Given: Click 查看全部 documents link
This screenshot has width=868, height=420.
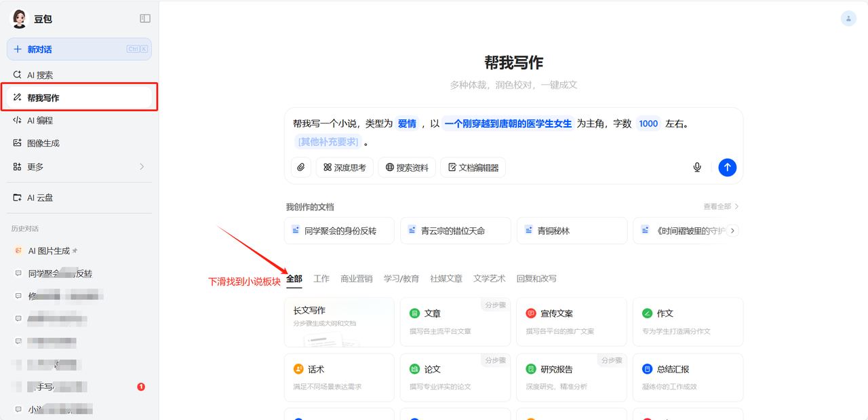Looking at the screenshot, I should tap(721, 206).
